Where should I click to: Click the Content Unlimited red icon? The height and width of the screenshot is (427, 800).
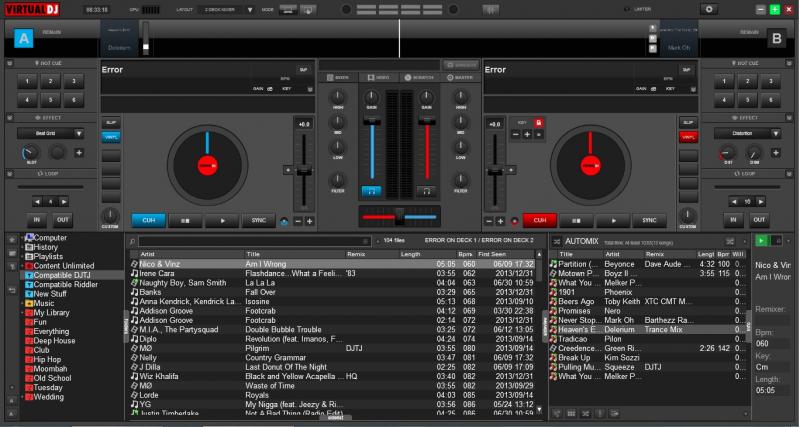pyautogui.click(x=29, y=266)
